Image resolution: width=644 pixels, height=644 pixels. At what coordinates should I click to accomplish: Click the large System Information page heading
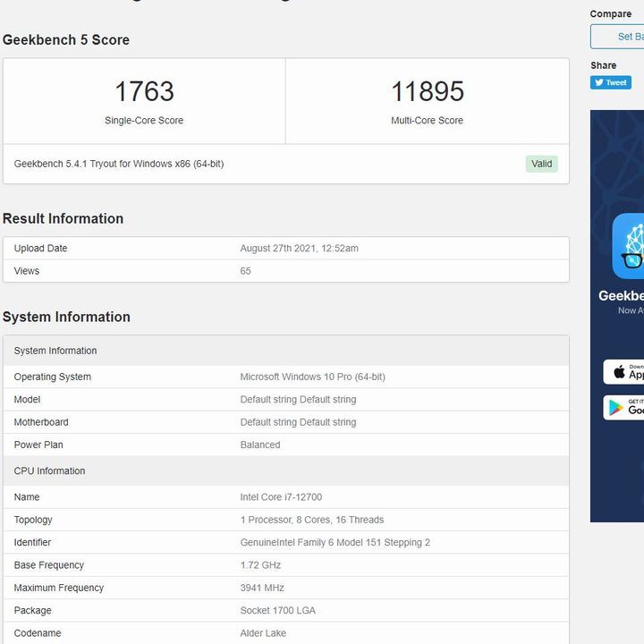pyautogui.click(x=66, y=317)
